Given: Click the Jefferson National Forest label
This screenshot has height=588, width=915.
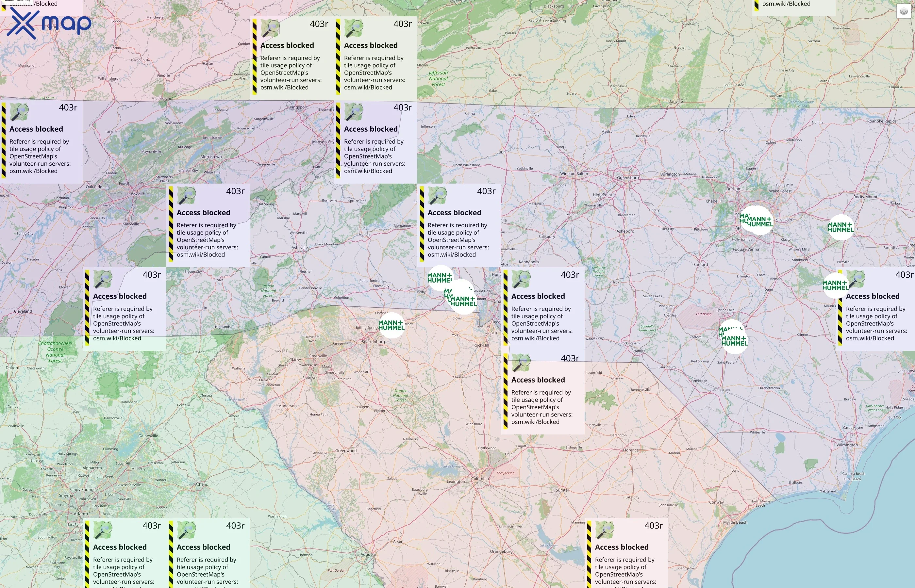Looking at the screenshot, I should tap(438, 79).
